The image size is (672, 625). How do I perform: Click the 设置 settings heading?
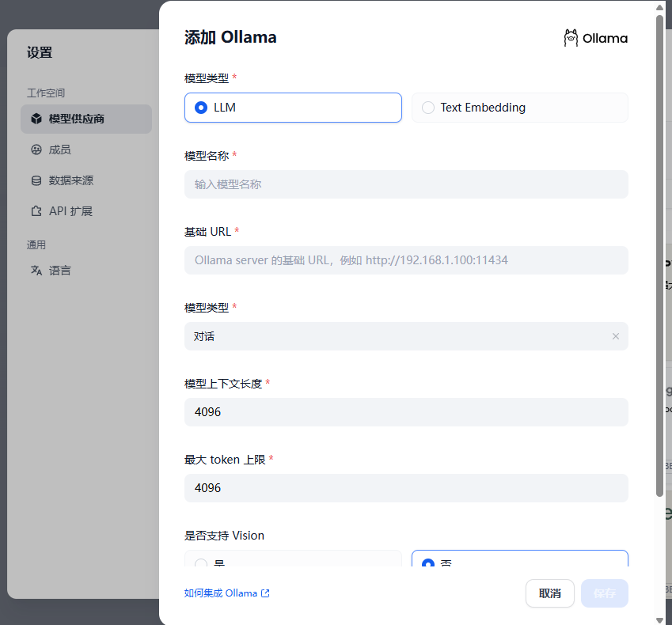(40, 53)
